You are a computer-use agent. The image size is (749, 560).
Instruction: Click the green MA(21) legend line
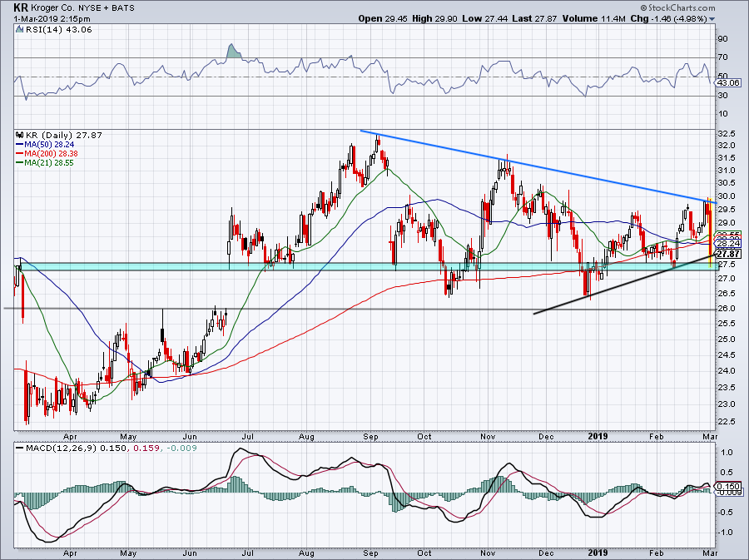pyautogui.click(x=20, y=163)
